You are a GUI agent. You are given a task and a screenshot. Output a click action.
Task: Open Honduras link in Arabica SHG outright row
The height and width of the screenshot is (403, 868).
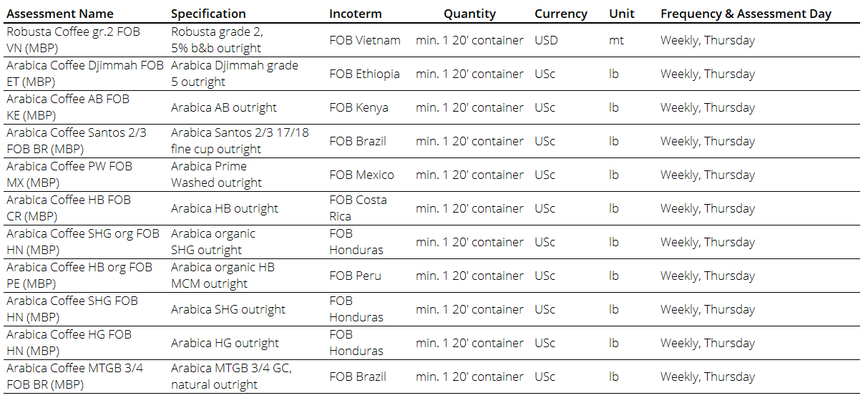point(356,317)
